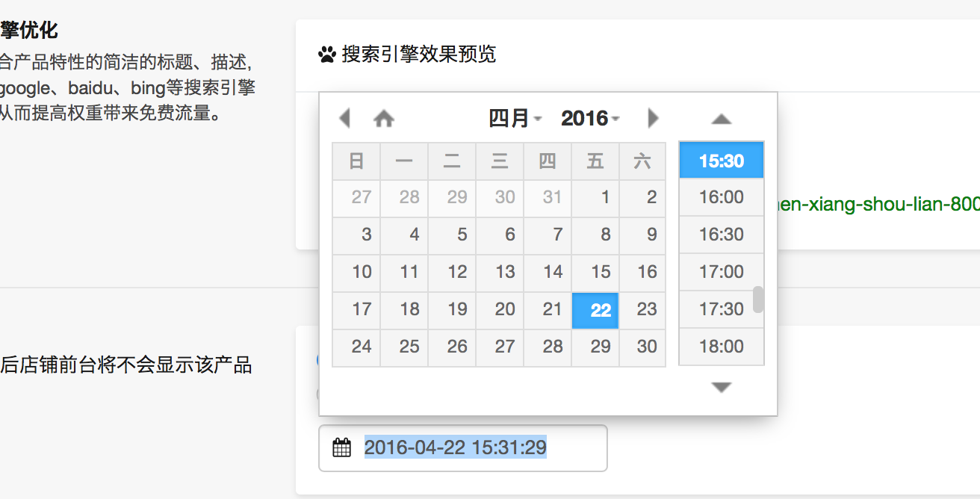Screen dimensions: 980x499
Task: Click the calendar icon in date field
Action: (x=341, y=448)
